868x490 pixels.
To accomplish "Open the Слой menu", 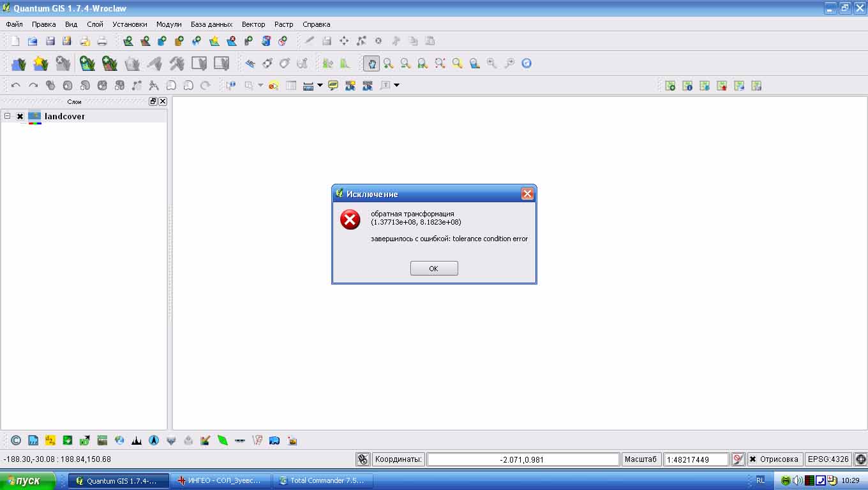I will pos(95,24).
